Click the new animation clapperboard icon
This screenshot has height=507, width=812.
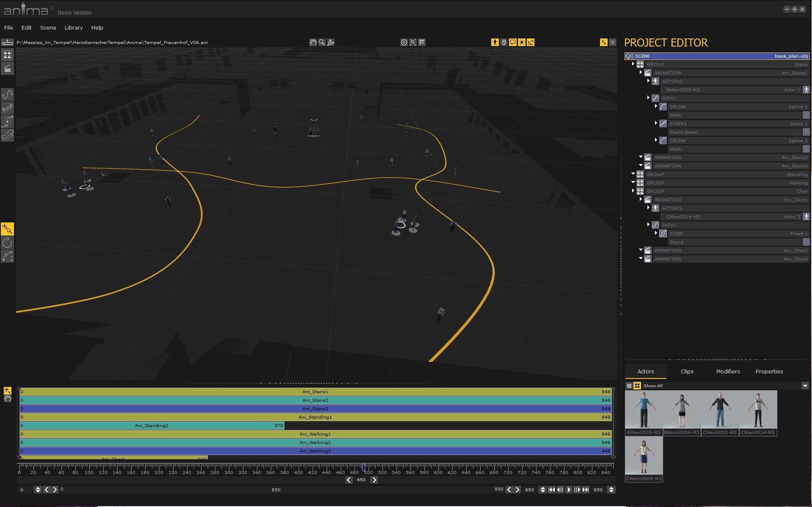[x=7, y=69]
